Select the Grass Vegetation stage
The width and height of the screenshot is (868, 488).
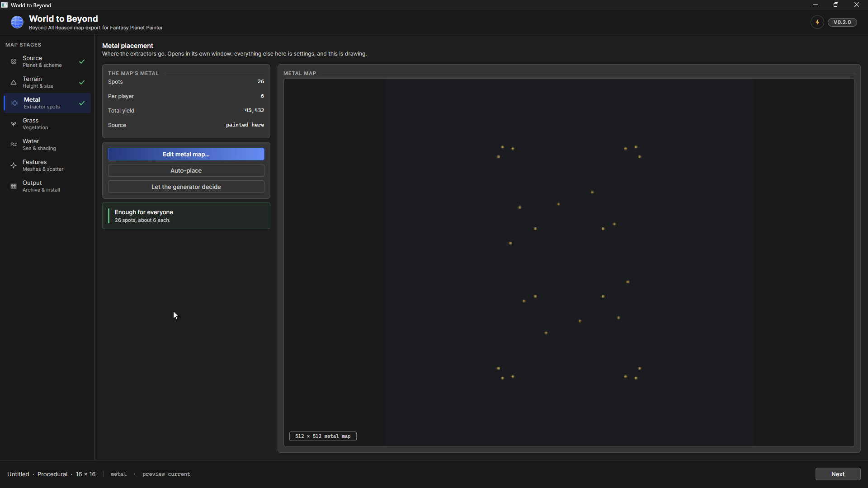(x=47, y=124)
